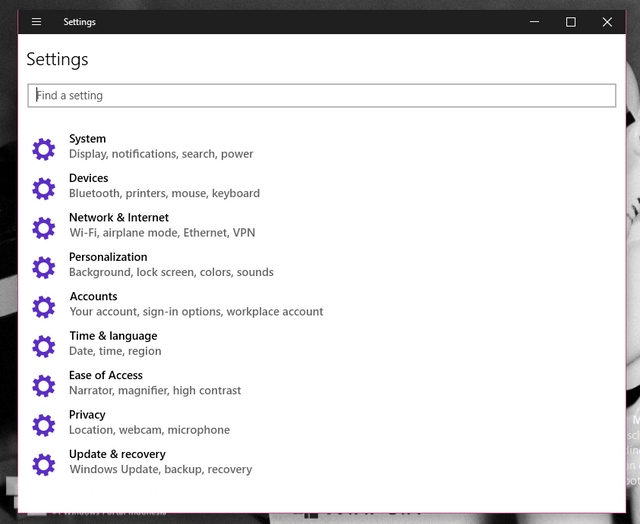Go to Devices settings category
Viewport: 640px width, 524px height.
[x=88, y=178]
